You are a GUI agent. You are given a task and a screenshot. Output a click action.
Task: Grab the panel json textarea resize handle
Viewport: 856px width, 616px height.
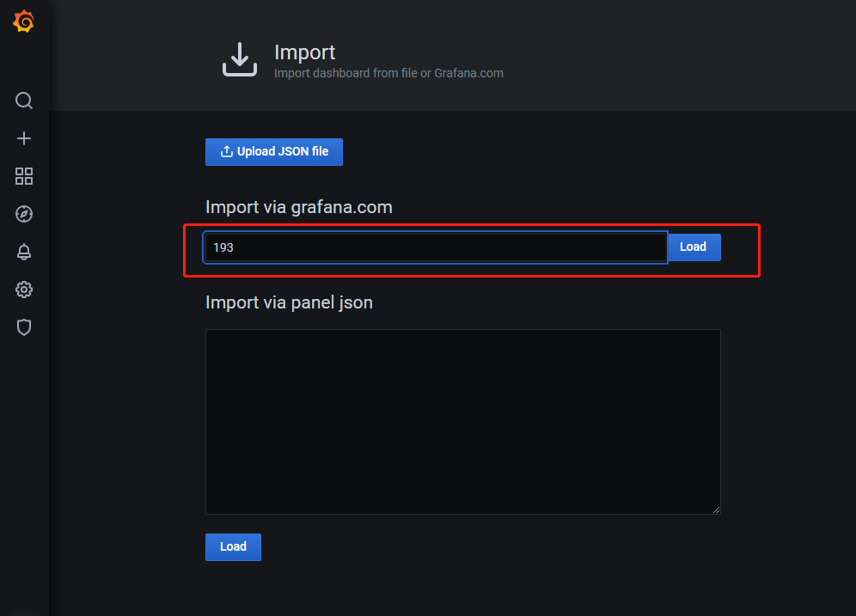tap(716, 509)
